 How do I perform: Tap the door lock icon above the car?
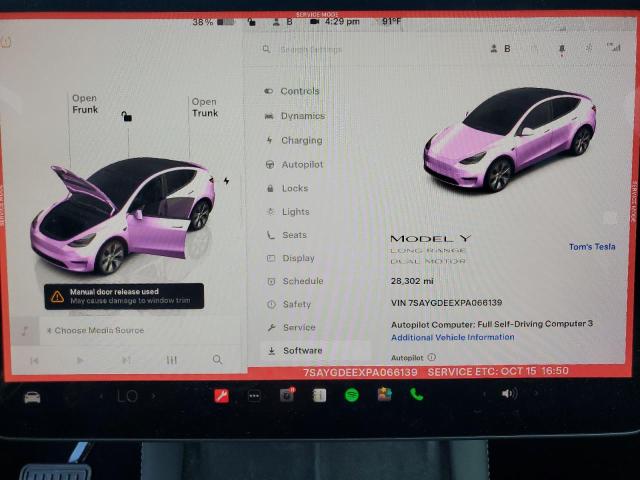(x=126, y=117)
